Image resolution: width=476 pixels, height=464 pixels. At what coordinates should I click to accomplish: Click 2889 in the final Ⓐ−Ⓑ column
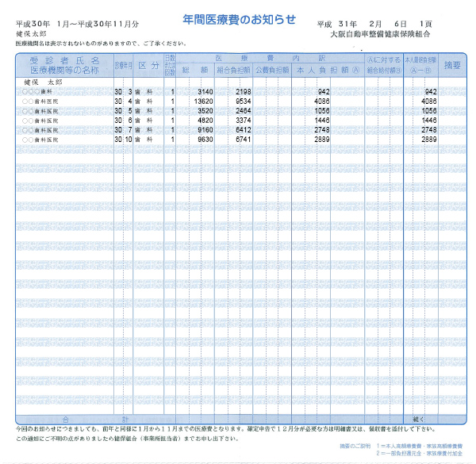click(x=429, y=140)
